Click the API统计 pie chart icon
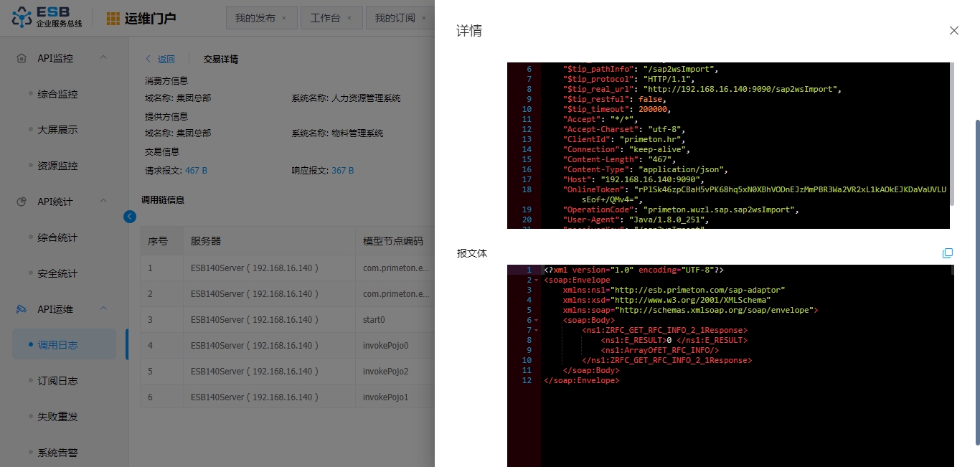Viewport: 980px width, 467px height. 22,202
